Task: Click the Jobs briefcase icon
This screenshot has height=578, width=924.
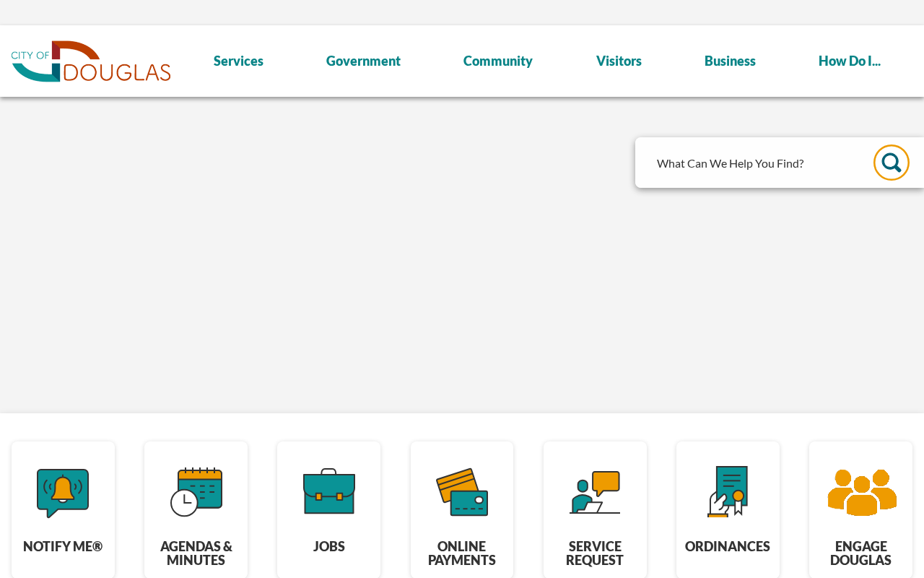Action: [x=329, y=491]
